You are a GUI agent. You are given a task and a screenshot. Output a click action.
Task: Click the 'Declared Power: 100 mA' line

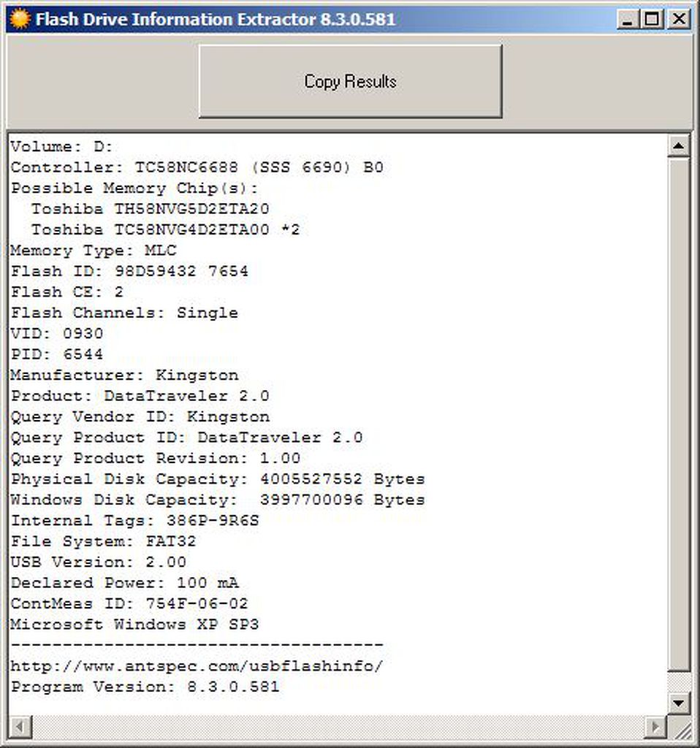[124, 583]
